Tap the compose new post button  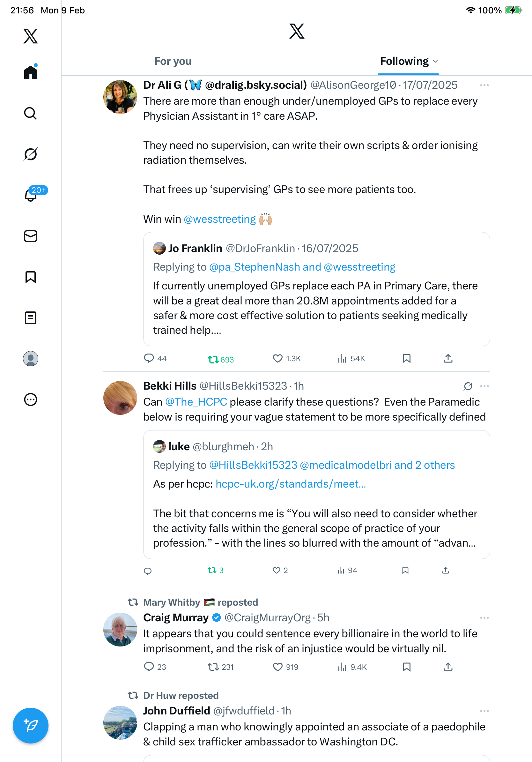point(31,726)
